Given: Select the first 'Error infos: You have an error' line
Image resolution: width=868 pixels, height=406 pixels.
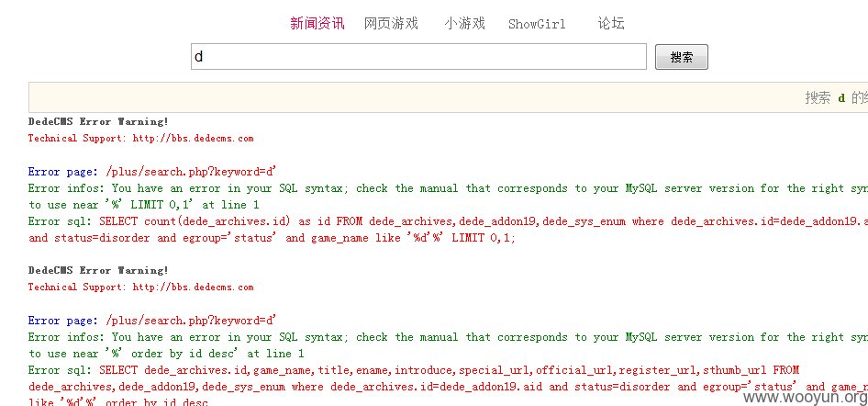Looking at the screenshot, I should pos(448,188).
